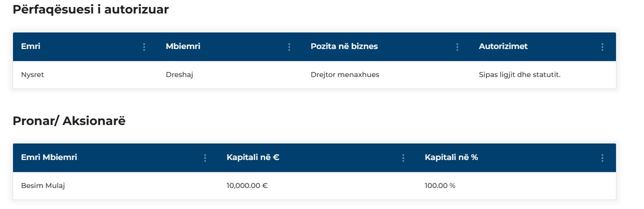Open Kapitali në % column menu dots

(602, 158)
